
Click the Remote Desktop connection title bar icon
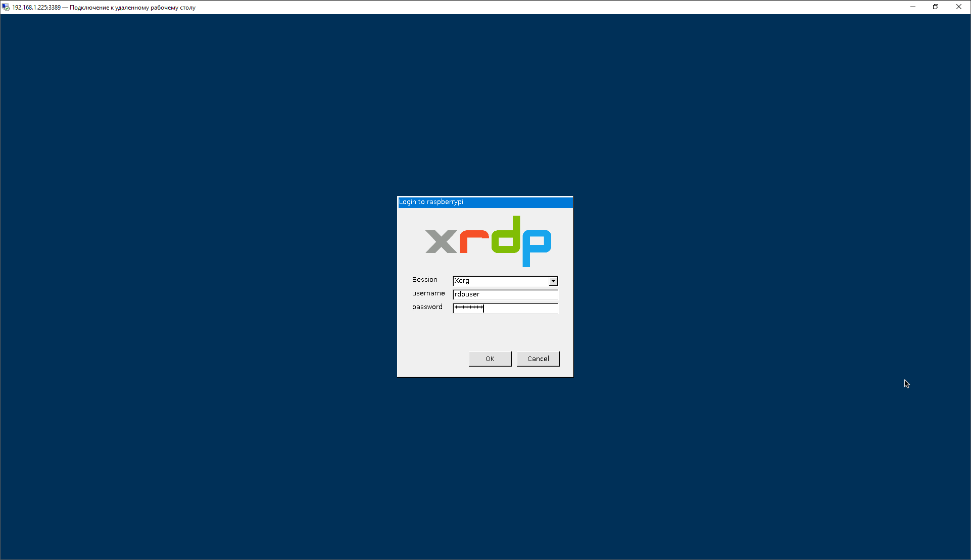tap(6, 7)
